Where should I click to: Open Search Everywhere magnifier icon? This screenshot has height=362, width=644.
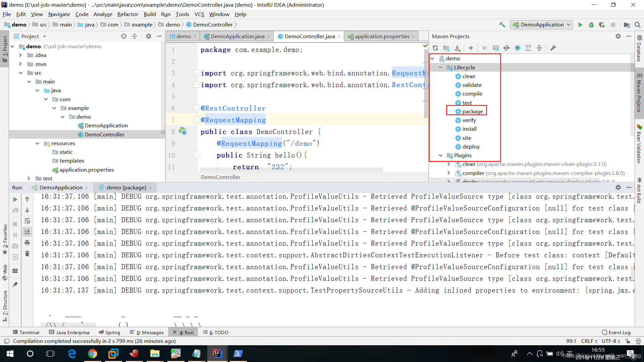(x=638, y=25)
